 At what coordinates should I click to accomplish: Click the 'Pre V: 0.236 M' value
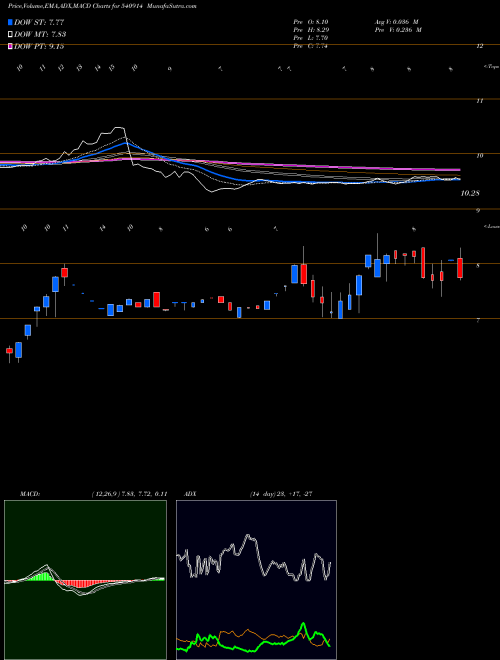point(398,30)
